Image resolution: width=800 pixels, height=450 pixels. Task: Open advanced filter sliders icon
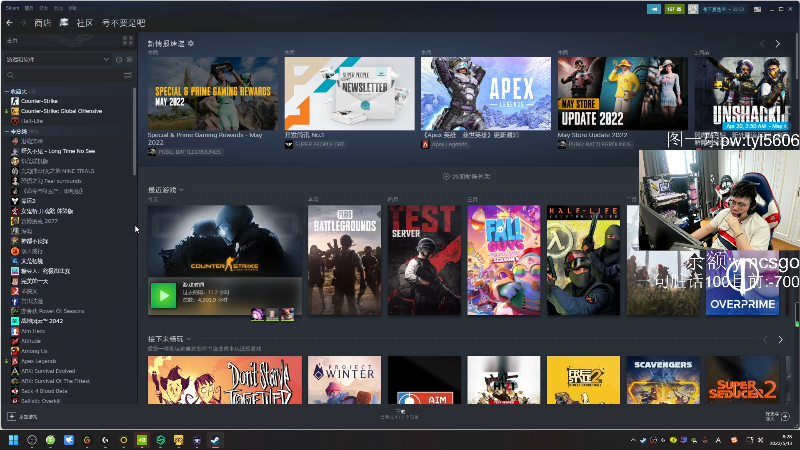point(128,75)
